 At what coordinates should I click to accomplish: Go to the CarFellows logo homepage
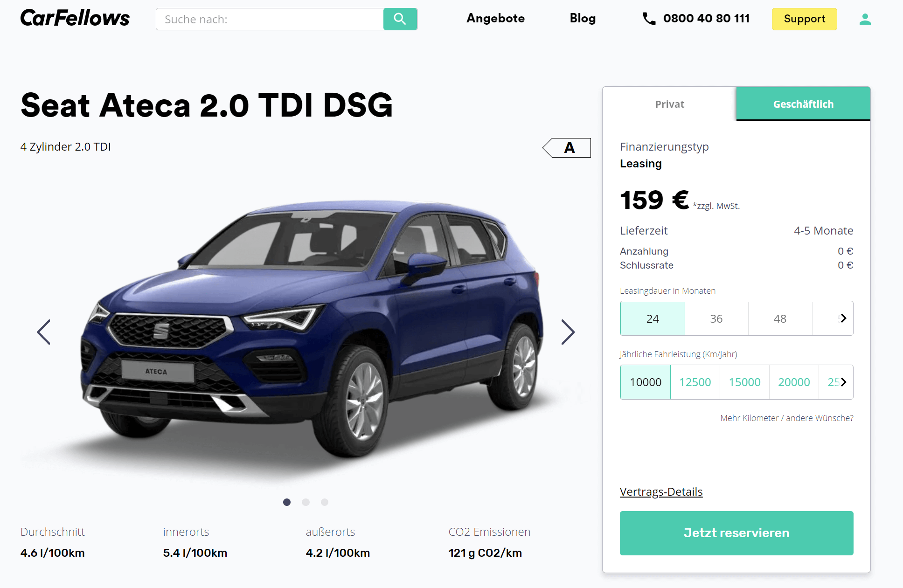(75, 18)
